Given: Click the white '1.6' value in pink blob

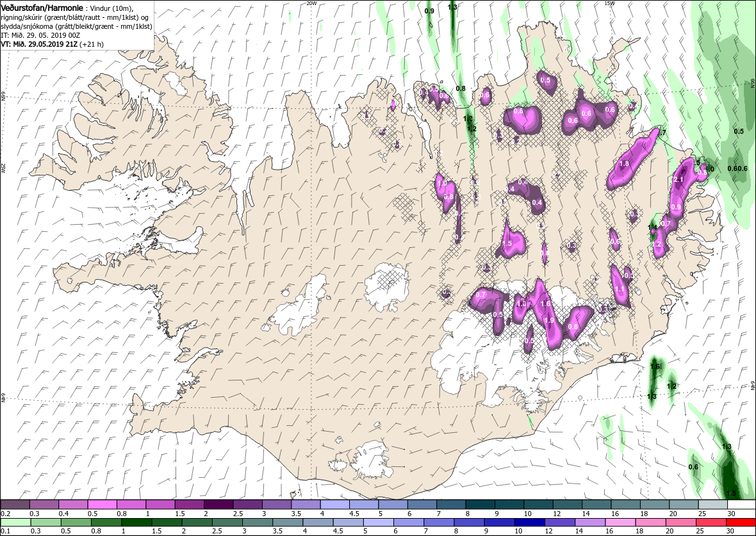Looking at the screenshot, I should pyautogui.click(x=545, y=304).
